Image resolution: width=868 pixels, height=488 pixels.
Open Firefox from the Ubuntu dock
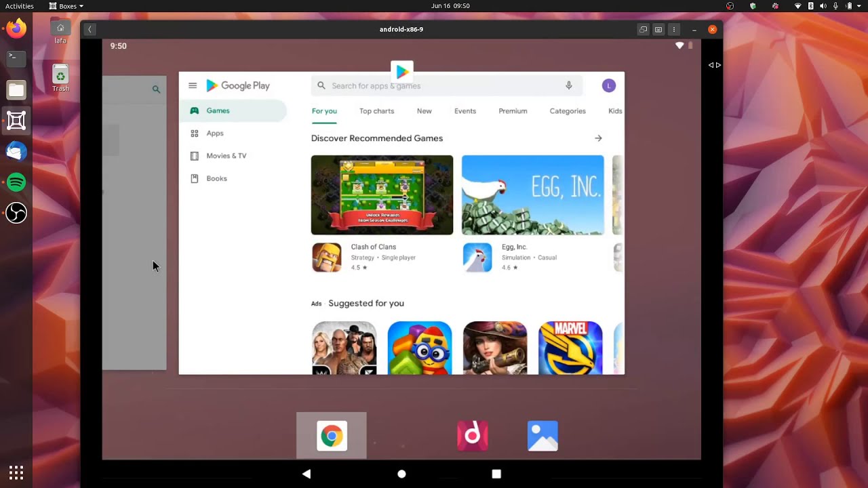[x=16, y=28]
